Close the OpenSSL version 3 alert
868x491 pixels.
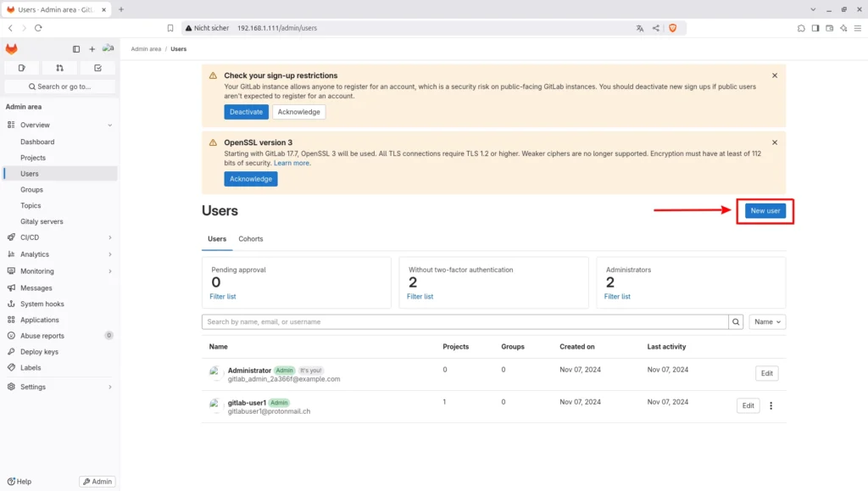click(x=774, y=142)
